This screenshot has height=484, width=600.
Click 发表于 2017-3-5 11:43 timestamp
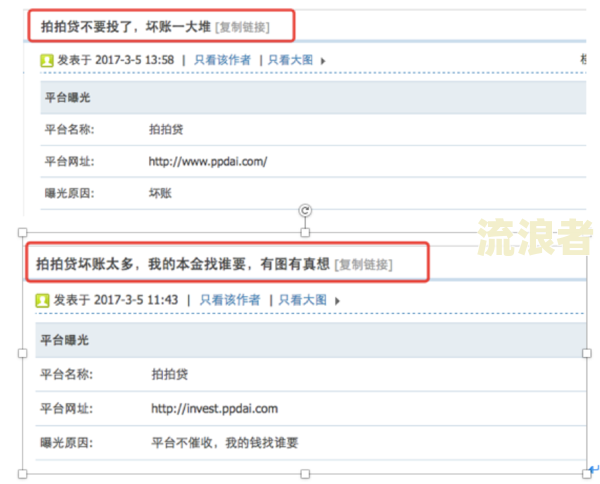coord(116,300)
